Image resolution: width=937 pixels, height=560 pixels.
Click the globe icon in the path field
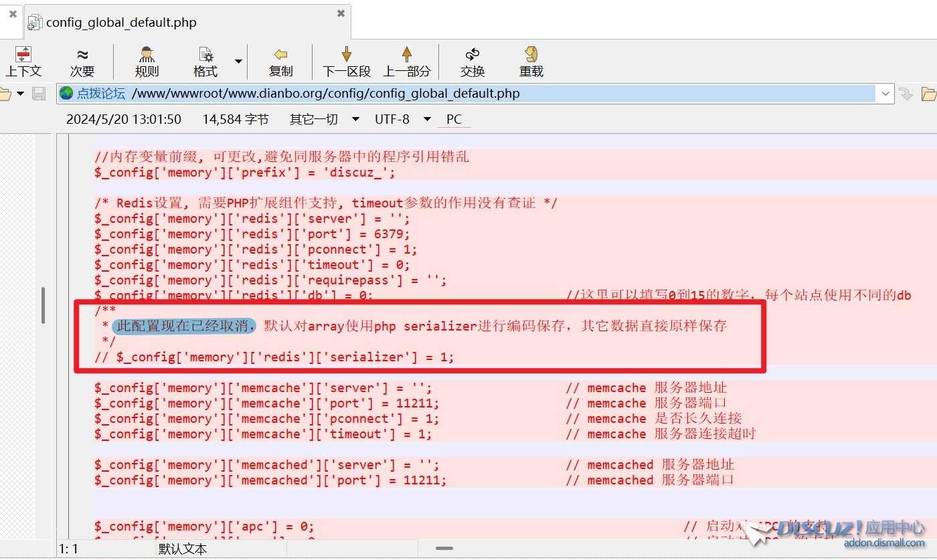66,94
